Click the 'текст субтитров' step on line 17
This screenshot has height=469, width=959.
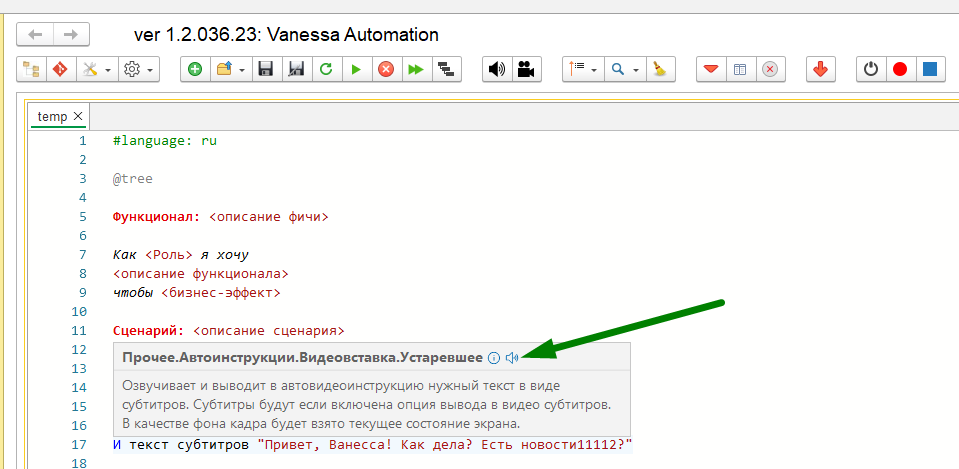189,445
